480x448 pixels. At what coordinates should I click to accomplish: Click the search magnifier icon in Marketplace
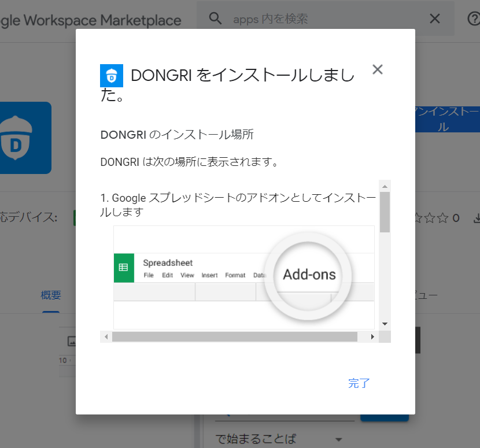click(x=215, y=18)
